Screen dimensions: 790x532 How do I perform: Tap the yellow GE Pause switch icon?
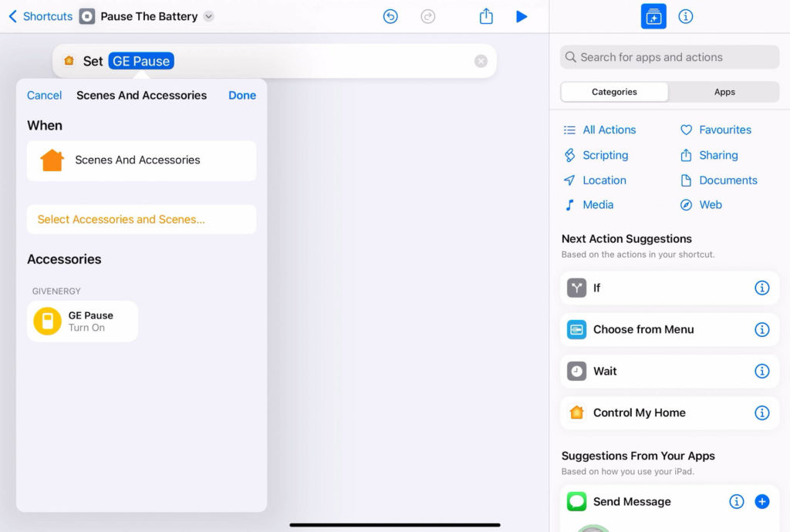coord(47,321)
